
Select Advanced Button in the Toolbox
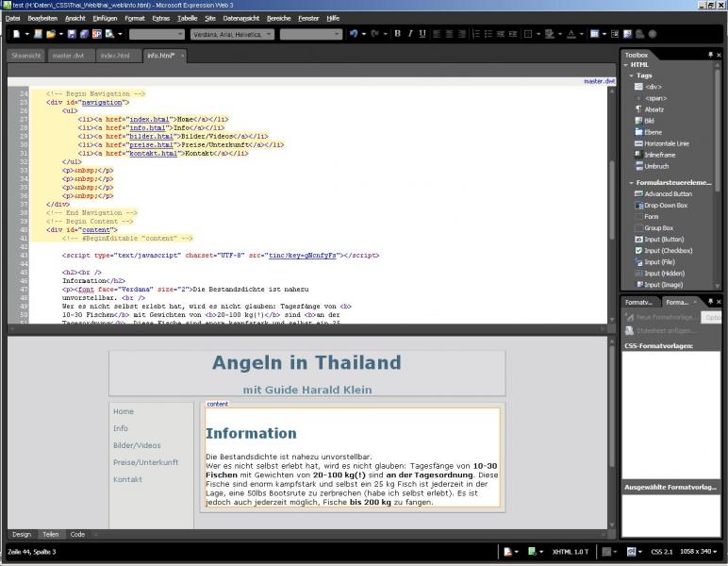click(x=668, y=194)
